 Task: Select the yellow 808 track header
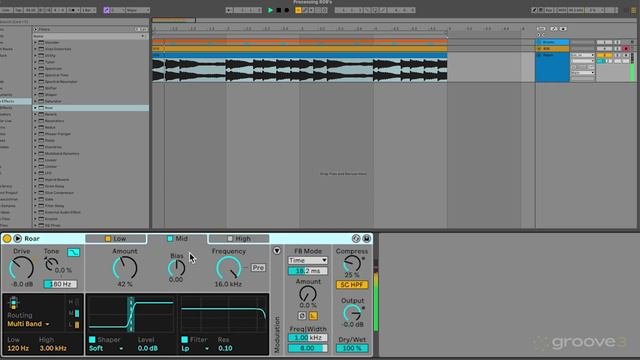(x=552, y=49)
